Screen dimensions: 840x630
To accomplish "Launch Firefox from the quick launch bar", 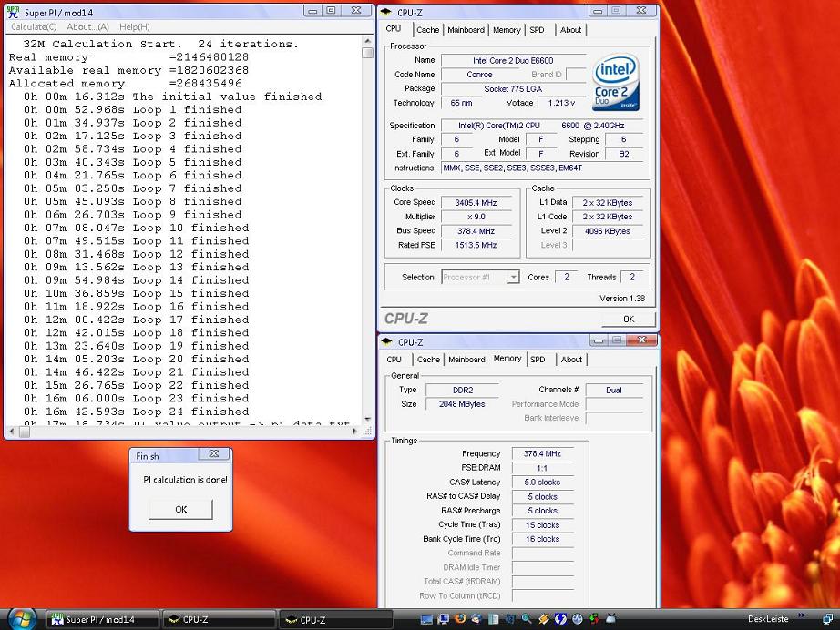I will [460, 619].
